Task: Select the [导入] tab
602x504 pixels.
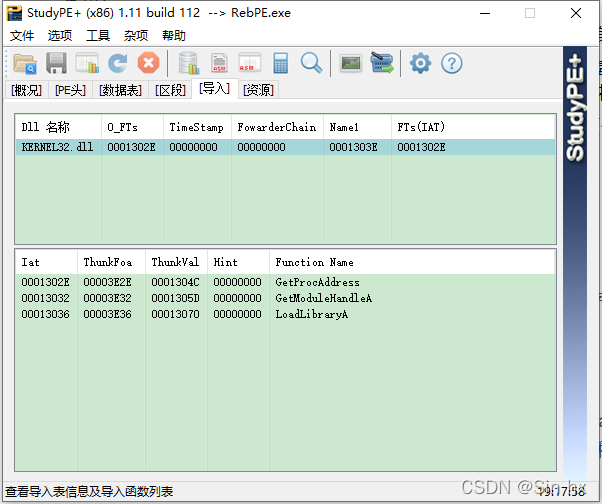Action: pos(214,89)
